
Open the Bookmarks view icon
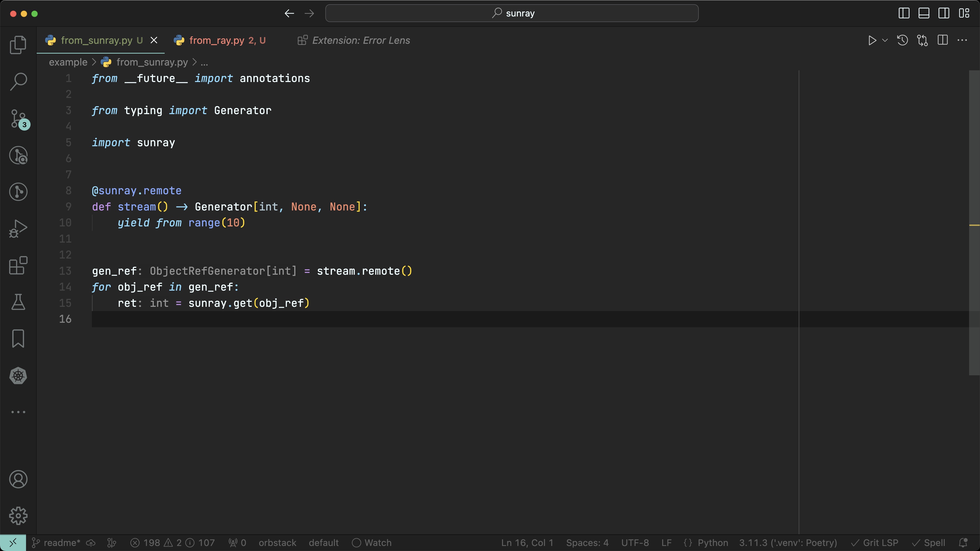pyautogui.click(x=18, y=338)
